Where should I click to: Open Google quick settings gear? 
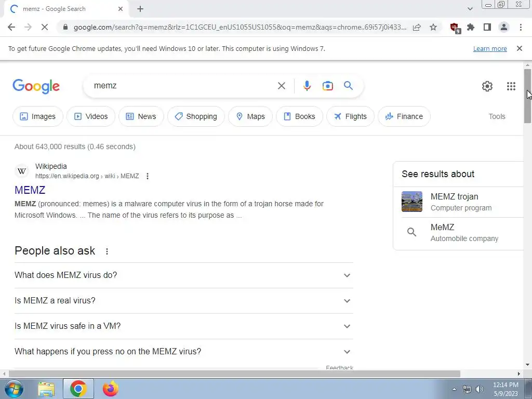[487, 86]
